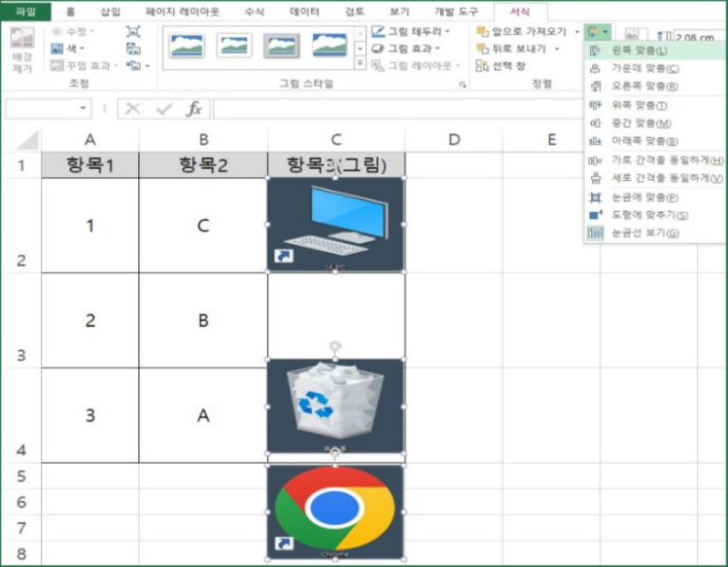
Task: Select the My PC computer picture
Action: [x=335, y=225]
